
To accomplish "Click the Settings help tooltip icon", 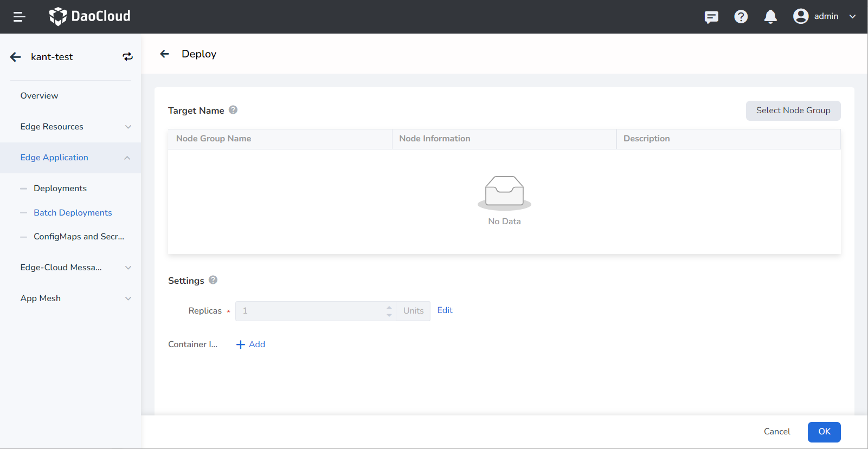I will (213, 280).
